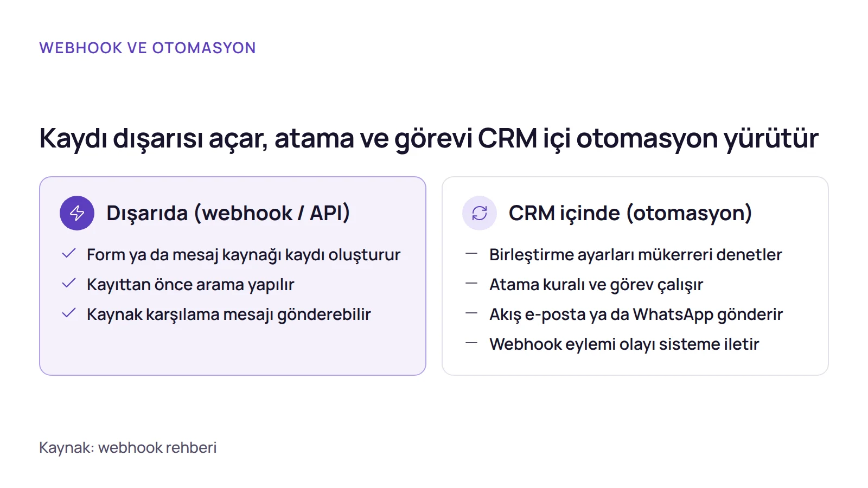Image resolution: width=868 pixels, height=488 pixels.
Task: Select the main title about Kaydı dışarısı açar
Action: (x=429, y=138)
